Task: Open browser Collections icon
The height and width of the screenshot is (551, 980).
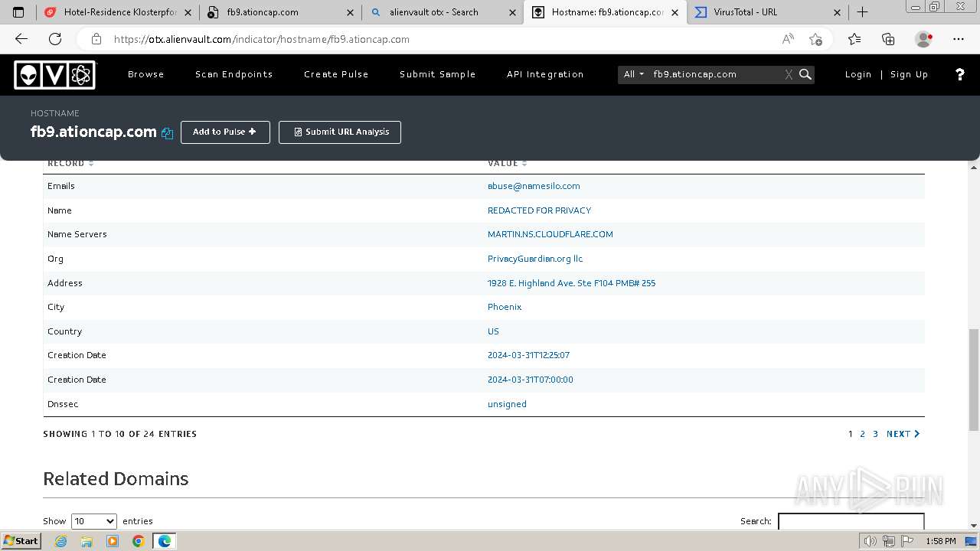Action: (x=888, y=39)
